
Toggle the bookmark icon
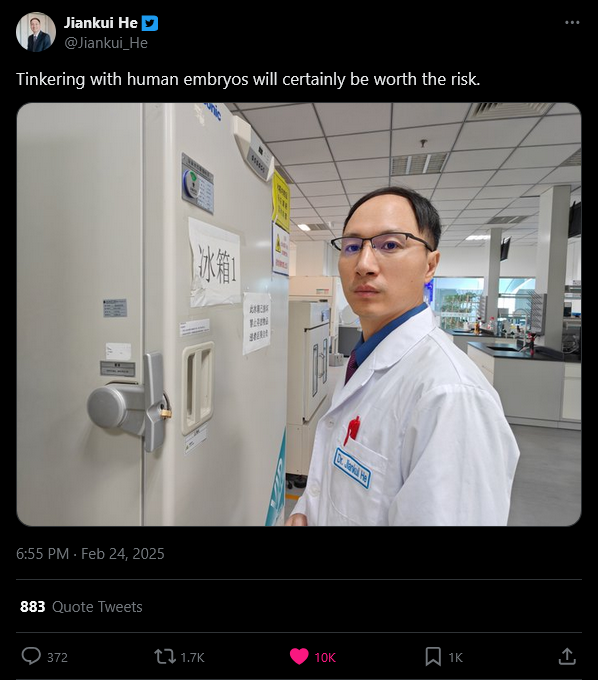point(433,657)
